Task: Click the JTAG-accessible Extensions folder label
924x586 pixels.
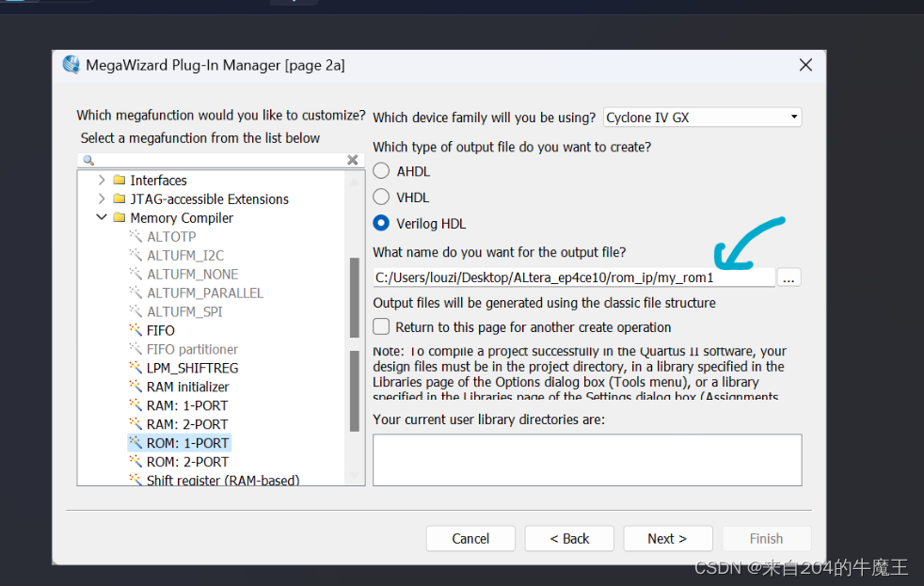Action: [209, 199]
